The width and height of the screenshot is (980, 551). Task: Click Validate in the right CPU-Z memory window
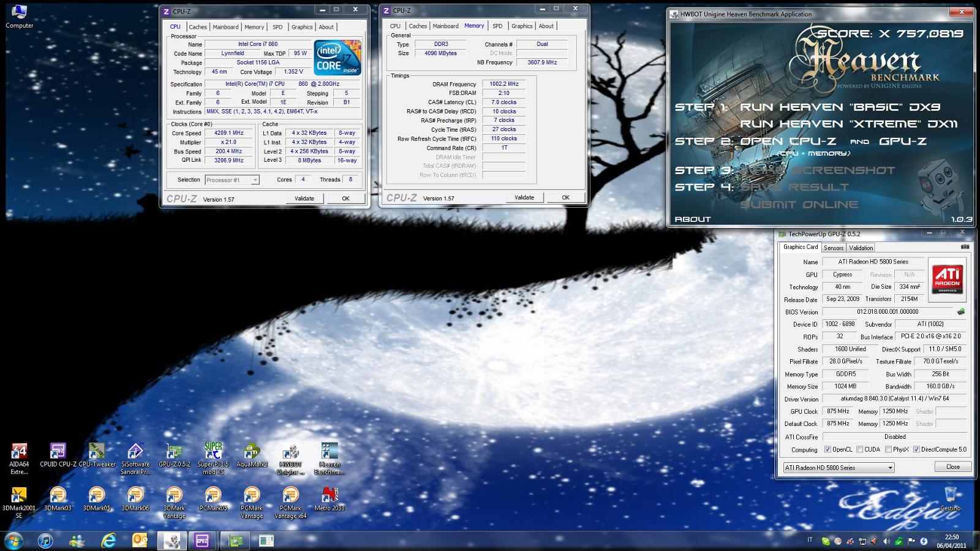(524, 197)
